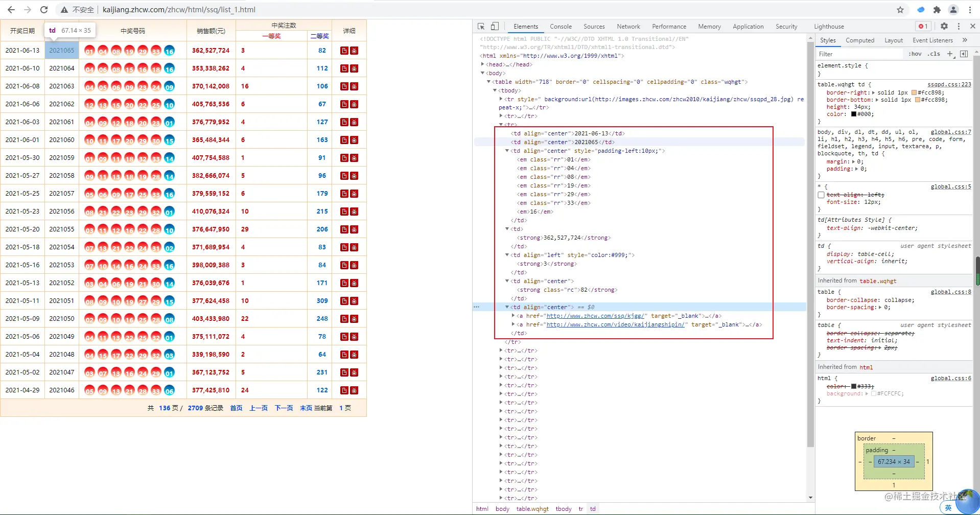Show more Styles pane tabs chevron

click(x=965, y=40)
